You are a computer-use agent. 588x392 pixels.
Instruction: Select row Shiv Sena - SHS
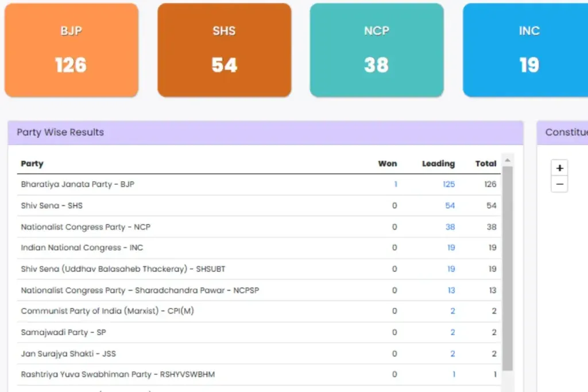[x=259, y=205]
